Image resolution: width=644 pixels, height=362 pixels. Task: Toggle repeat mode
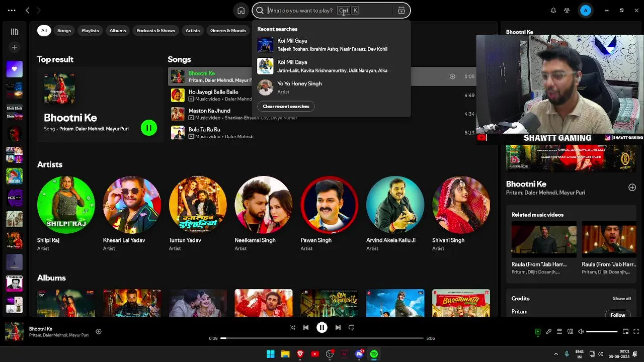point(352,327)
